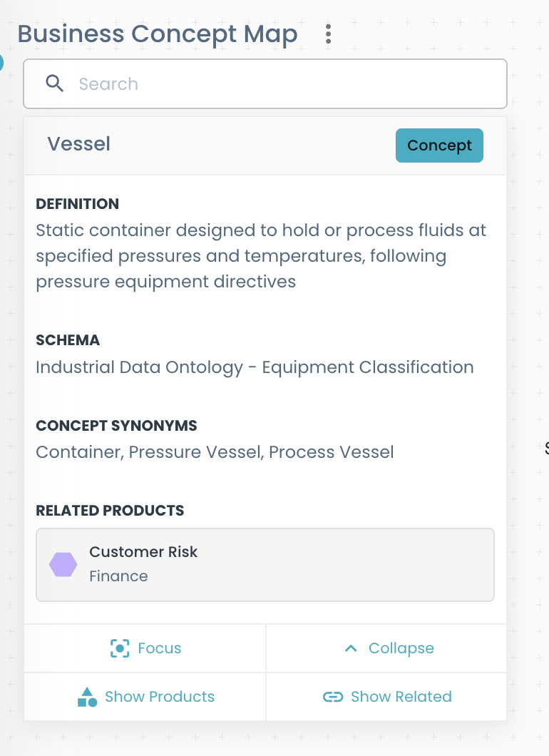Open the three-dot menu beside Business Concept Map
The image size is (549, 756).
[328, 34]
